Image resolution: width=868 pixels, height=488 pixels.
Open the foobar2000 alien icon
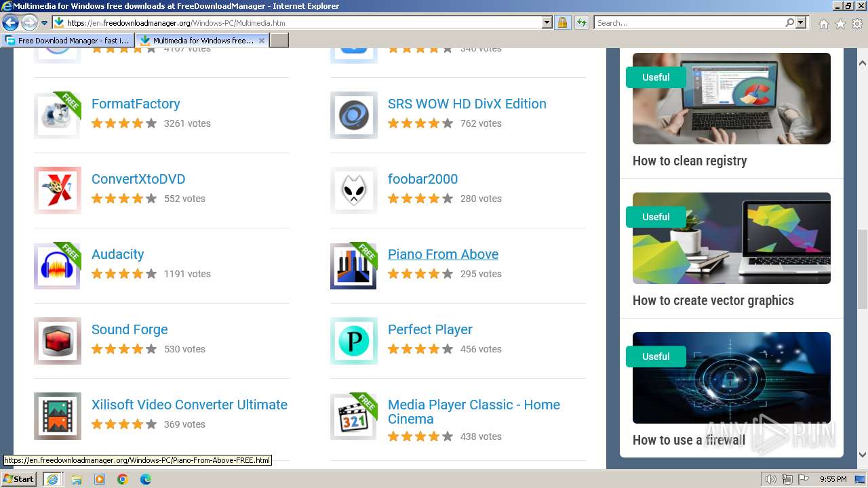(x=354, y=190)
